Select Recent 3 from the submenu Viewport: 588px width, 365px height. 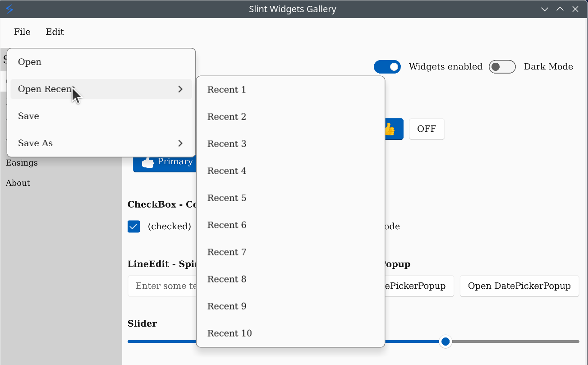[227, 144]
